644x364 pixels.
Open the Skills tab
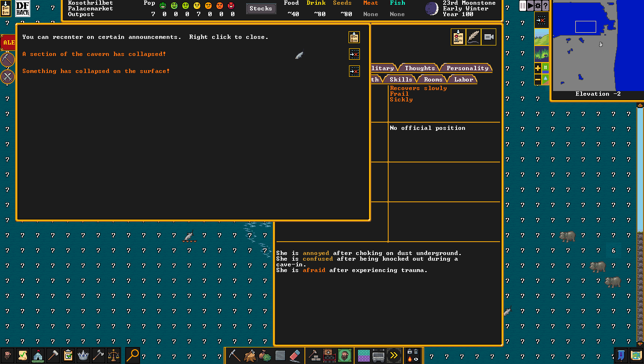tap(401, 80)
